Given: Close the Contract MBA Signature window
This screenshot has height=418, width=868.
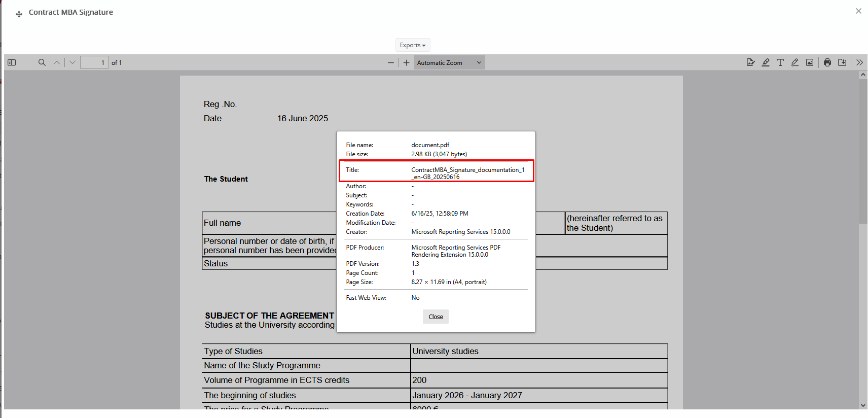Looking at the screenshot, I should pos(858,11).
